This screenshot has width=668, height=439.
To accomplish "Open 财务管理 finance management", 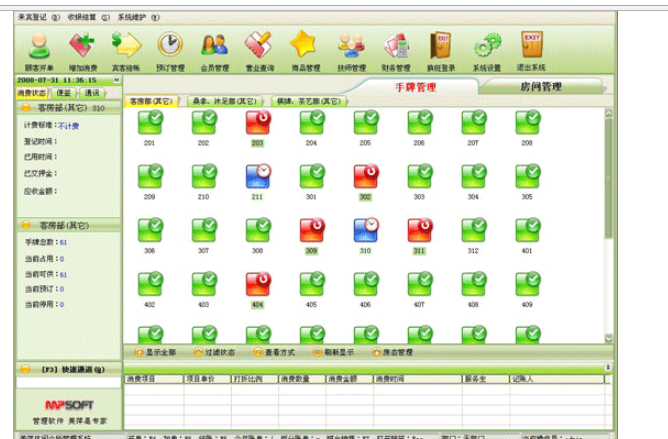I will tap(396, 51).
